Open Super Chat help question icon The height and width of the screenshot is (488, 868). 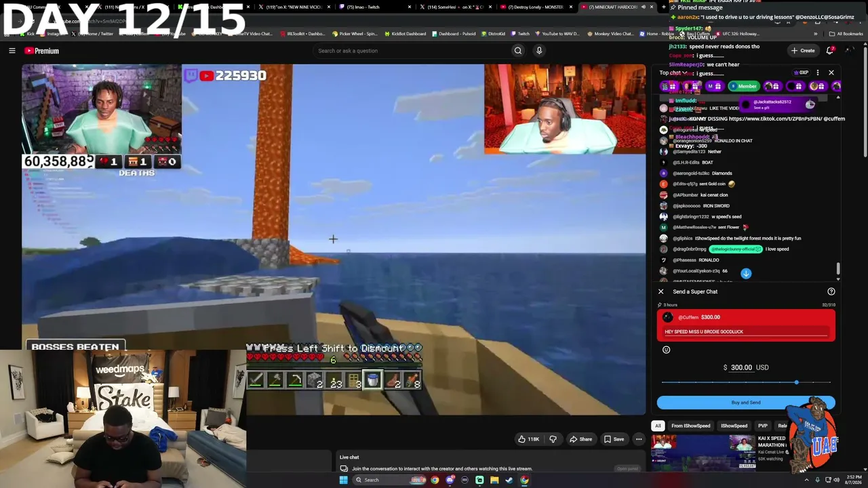click(831, 291)
